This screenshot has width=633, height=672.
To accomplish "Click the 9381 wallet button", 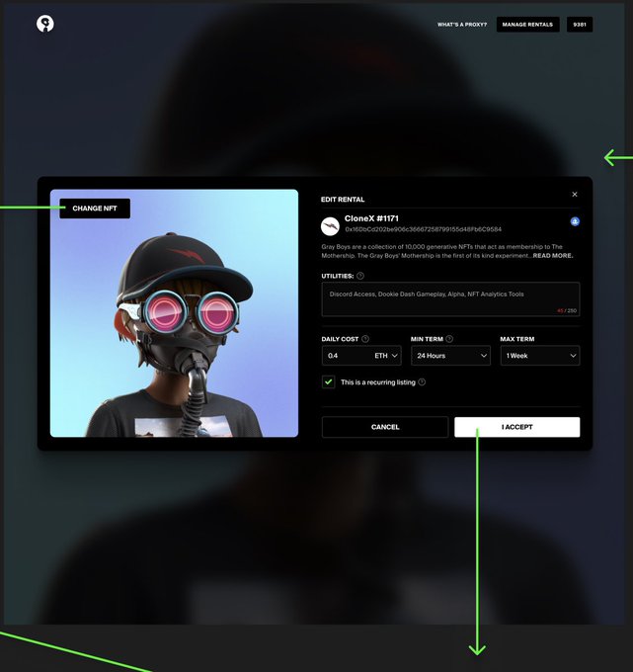I will [x=580, y=25].
